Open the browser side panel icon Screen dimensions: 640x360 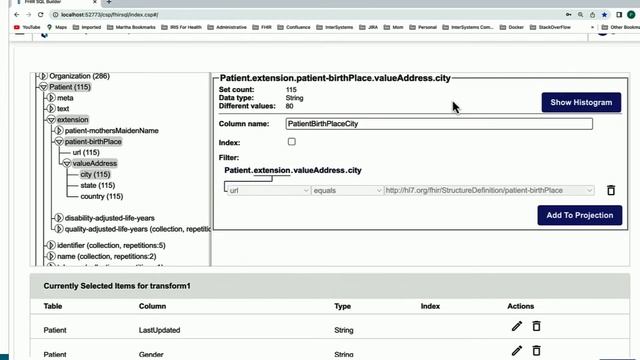[619, 15]
